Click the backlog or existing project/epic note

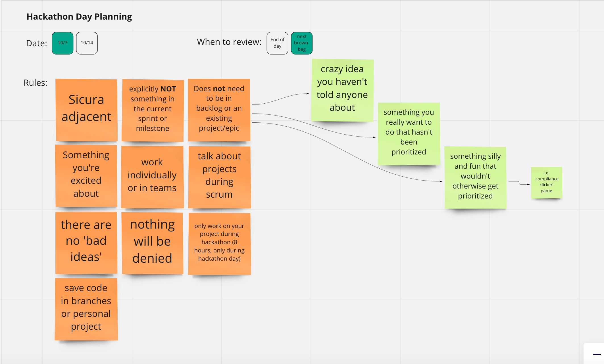(219, 110)
